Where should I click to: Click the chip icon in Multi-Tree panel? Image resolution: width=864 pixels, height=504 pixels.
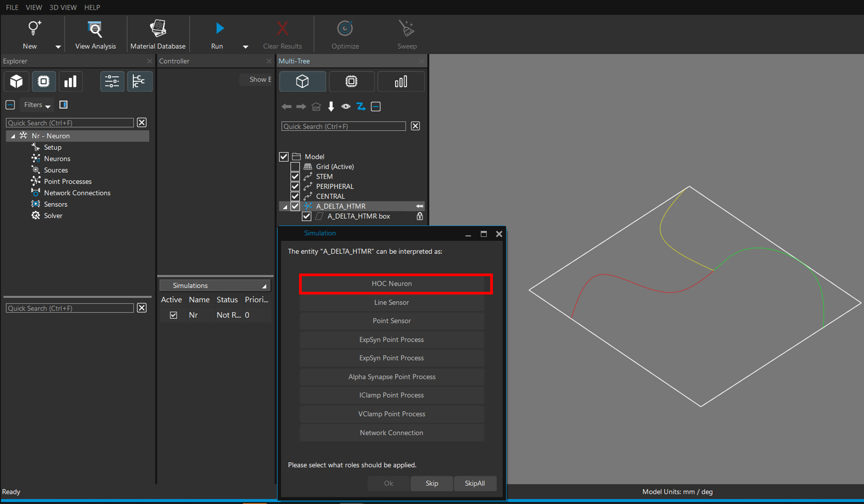(x=351, y=81)
